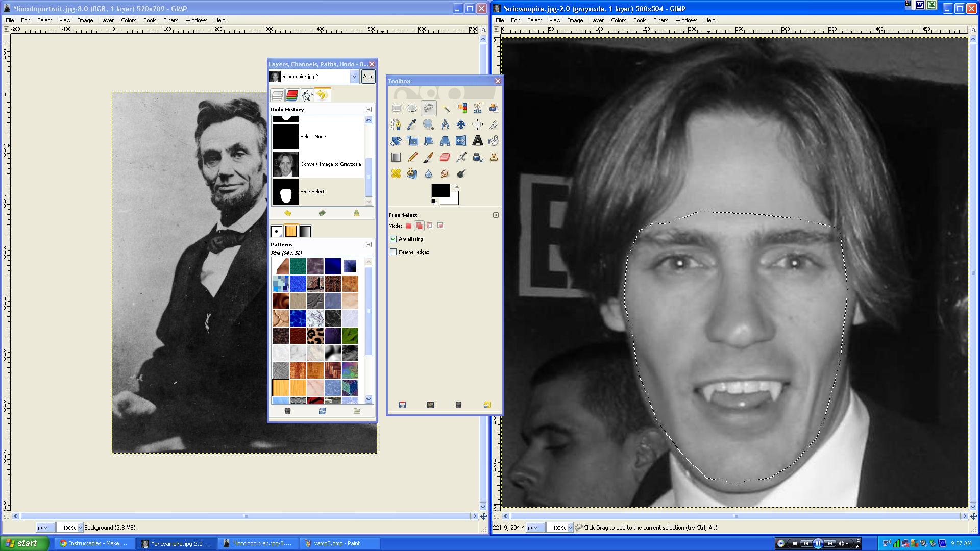Reset colors to default black and white
980x551 pixels.
(x=434, y=202)
